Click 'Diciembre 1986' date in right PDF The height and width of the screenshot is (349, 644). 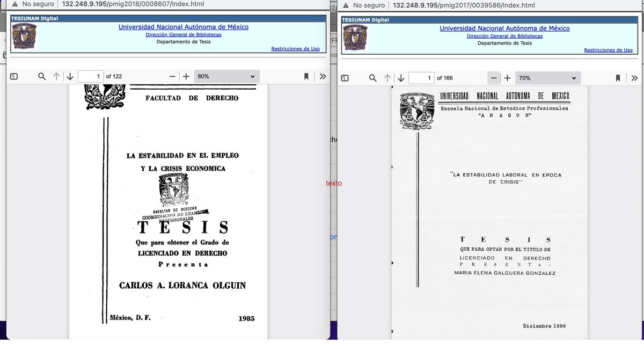pos(544,326)
